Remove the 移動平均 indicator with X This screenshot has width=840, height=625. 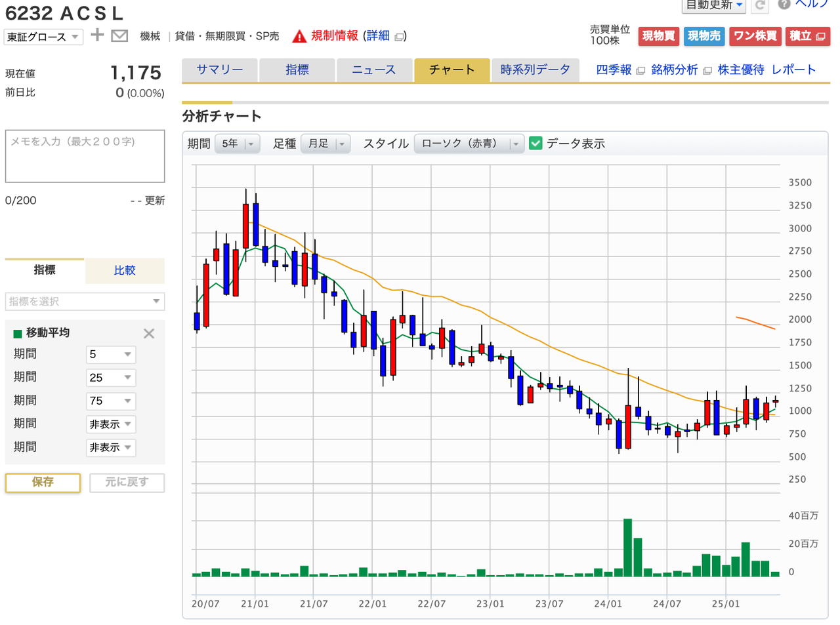point(149,333)
